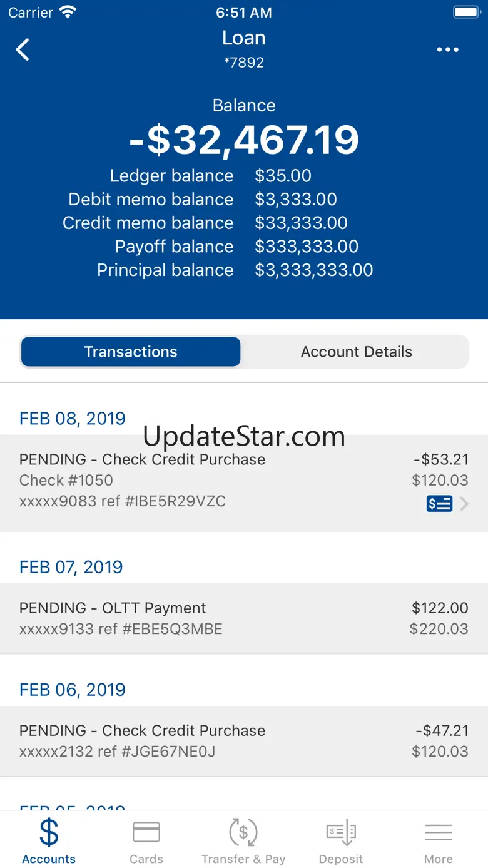
Task: Open the Accounts dollar icon
Action: pos(49,833)
